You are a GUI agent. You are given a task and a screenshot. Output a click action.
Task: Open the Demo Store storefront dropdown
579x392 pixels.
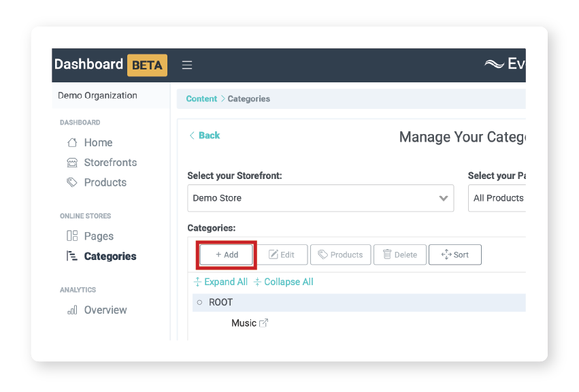(320, 198)
